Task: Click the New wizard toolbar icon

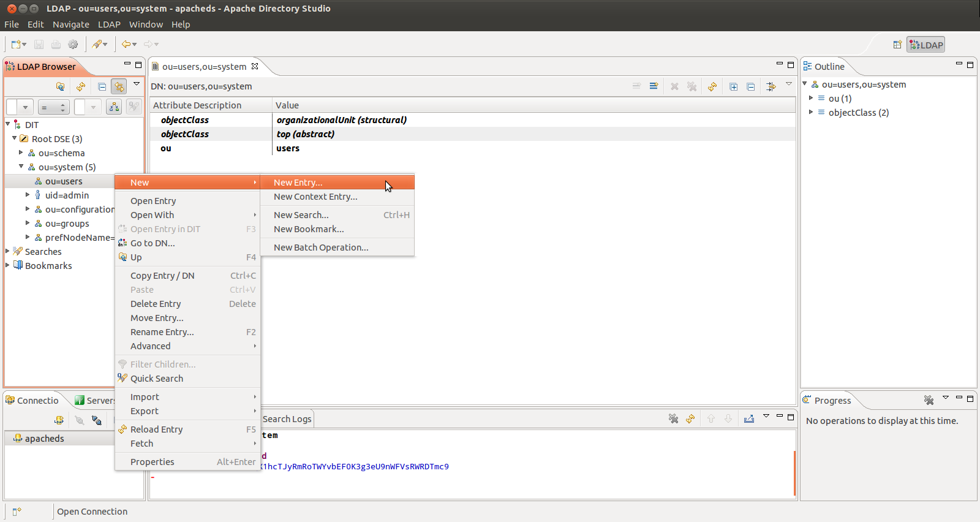Action: point(16,44)
